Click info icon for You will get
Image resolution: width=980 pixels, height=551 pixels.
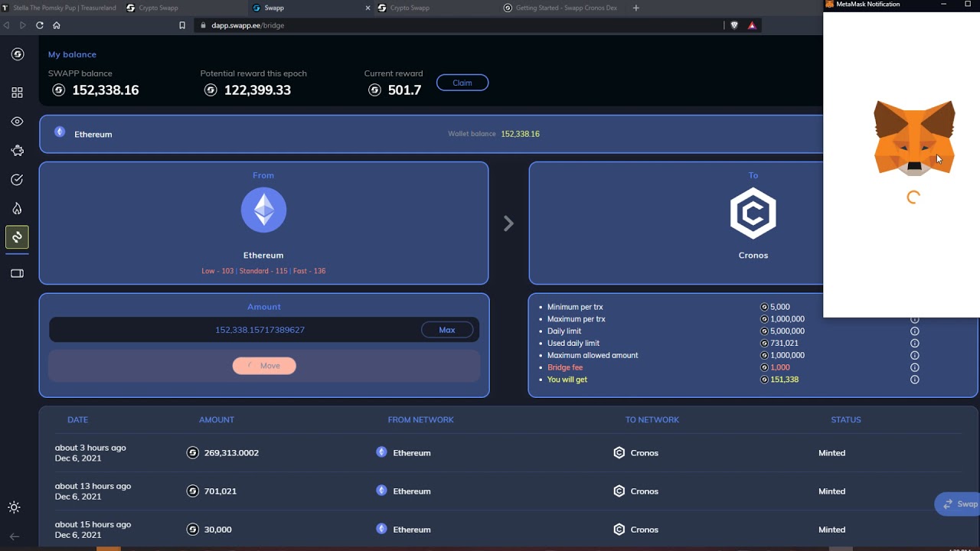pyautogui.click(x=914, y=380)
